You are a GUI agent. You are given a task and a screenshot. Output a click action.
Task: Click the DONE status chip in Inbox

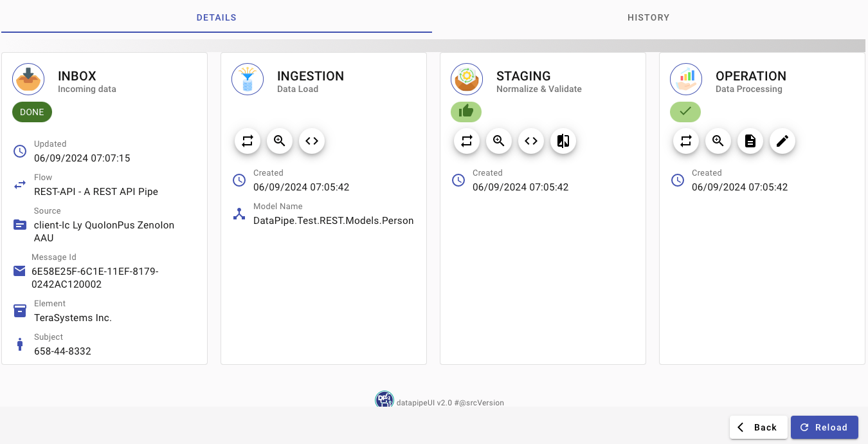click(32, 112)
